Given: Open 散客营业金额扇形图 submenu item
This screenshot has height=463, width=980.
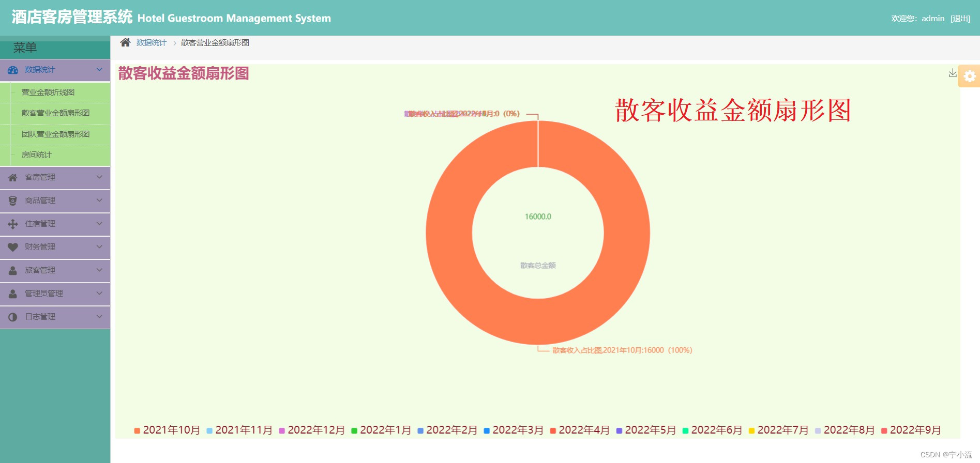Looking at the screenshot, I should tap(55, 113).
